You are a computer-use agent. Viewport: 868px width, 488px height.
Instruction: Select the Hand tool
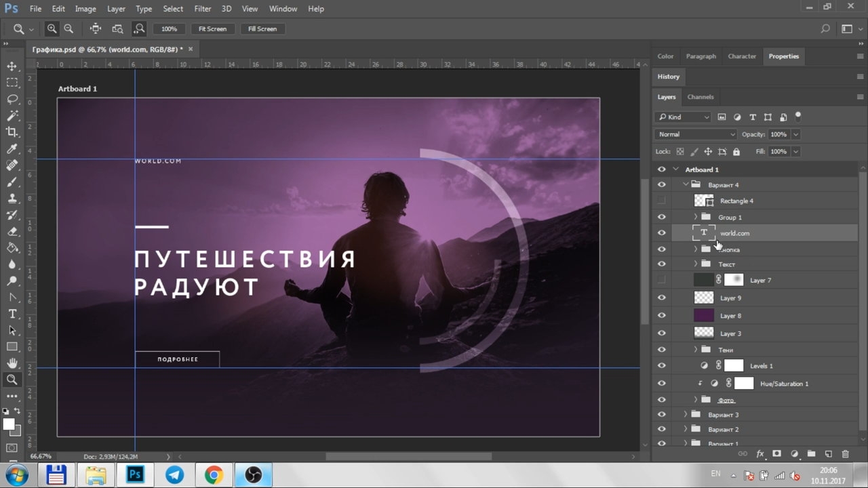(x=12, y=364)
